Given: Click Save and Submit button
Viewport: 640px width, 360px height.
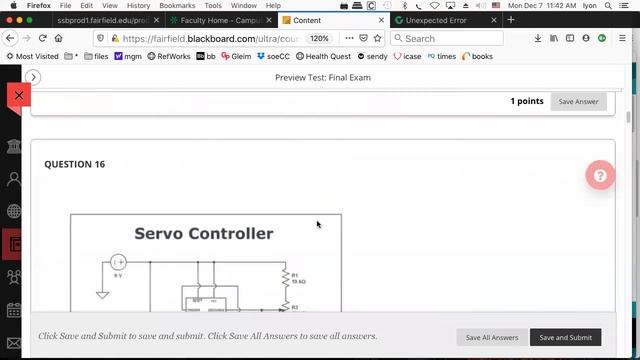Looking at the screenshot, I should pyautogui.click(x=565, y=338).
